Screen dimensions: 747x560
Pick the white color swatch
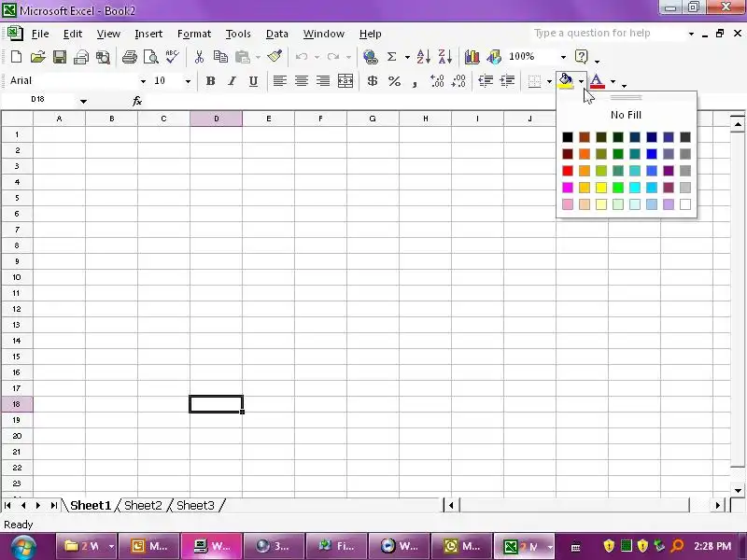pos(685,204)
